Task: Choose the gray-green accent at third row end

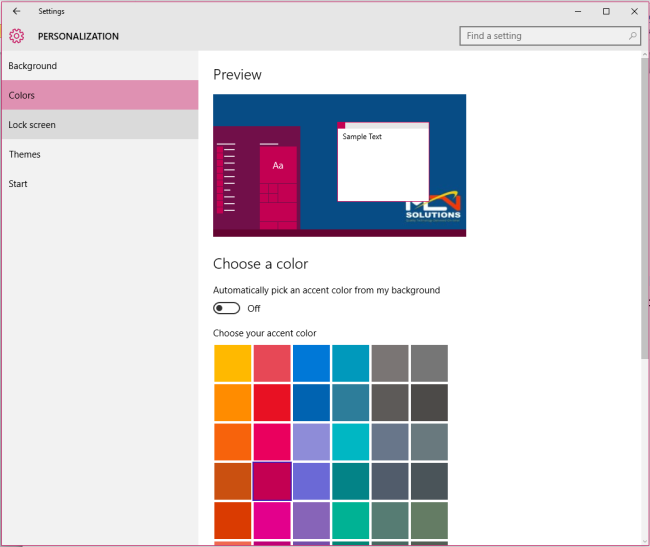Action: pos(429,442)
